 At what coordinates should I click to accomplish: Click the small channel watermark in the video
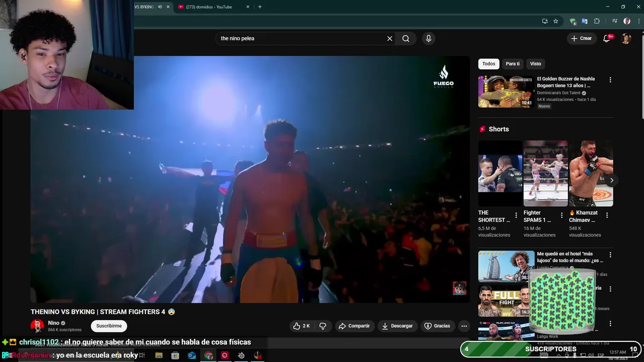click(459, 288)
